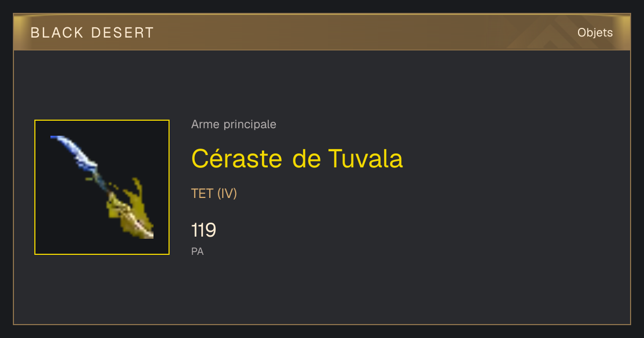
Task: Click the (IV) roman numeral
Action: [227, 194]
